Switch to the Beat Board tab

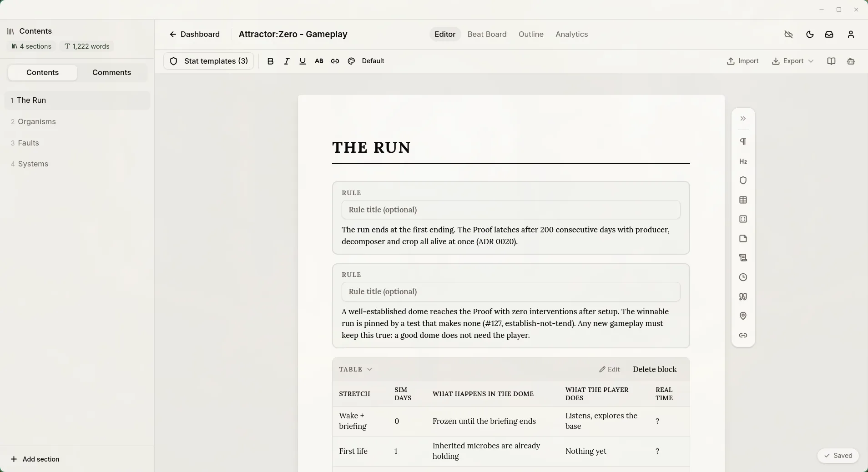tap(487, 34)
